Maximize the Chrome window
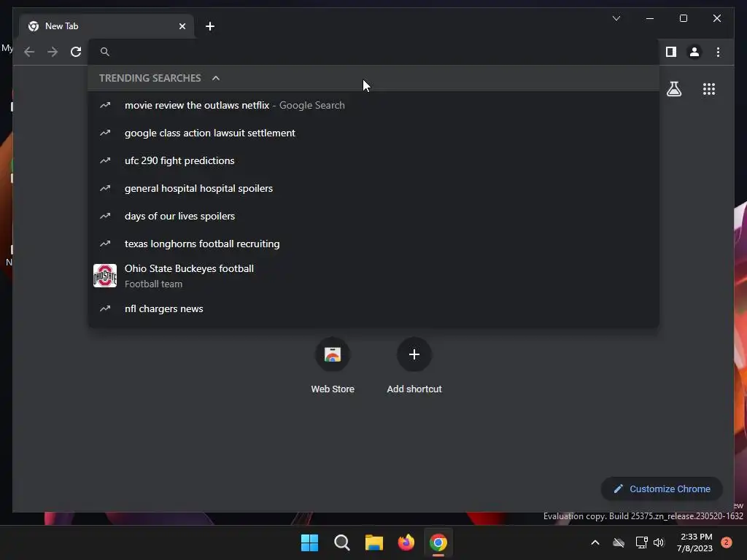 [683, 18]
